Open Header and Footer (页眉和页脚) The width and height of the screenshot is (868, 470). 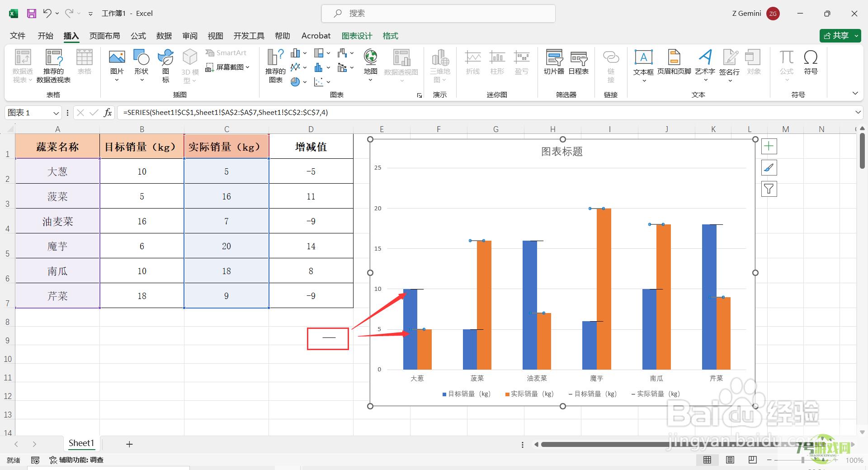674,62
